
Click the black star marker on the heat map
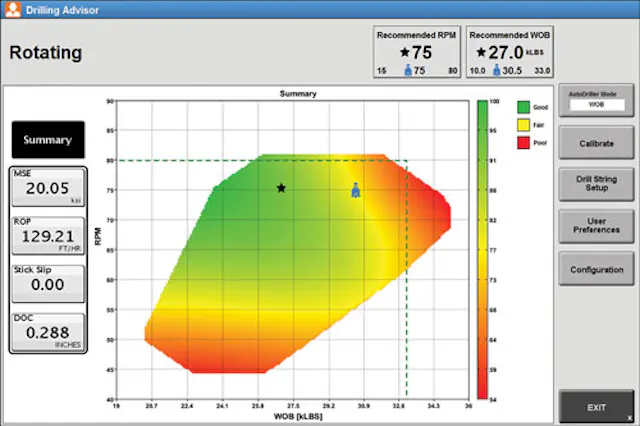[x=281, y=188]
